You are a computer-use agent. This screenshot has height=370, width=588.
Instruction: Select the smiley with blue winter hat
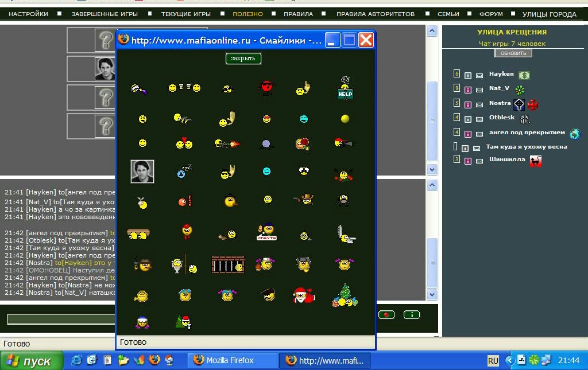(142, 322)
